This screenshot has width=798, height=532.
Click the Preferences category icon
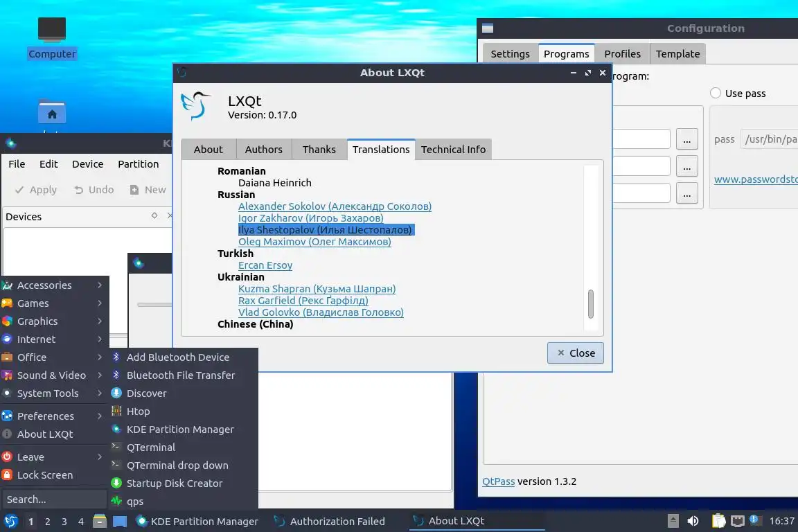click(7, 416)
